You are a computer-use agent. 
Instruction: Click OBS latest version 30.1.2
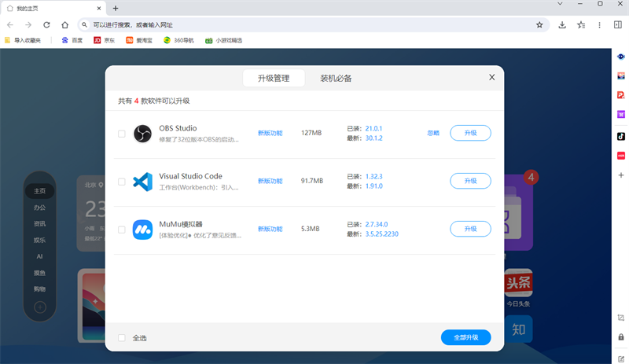(x=374, y=138)
